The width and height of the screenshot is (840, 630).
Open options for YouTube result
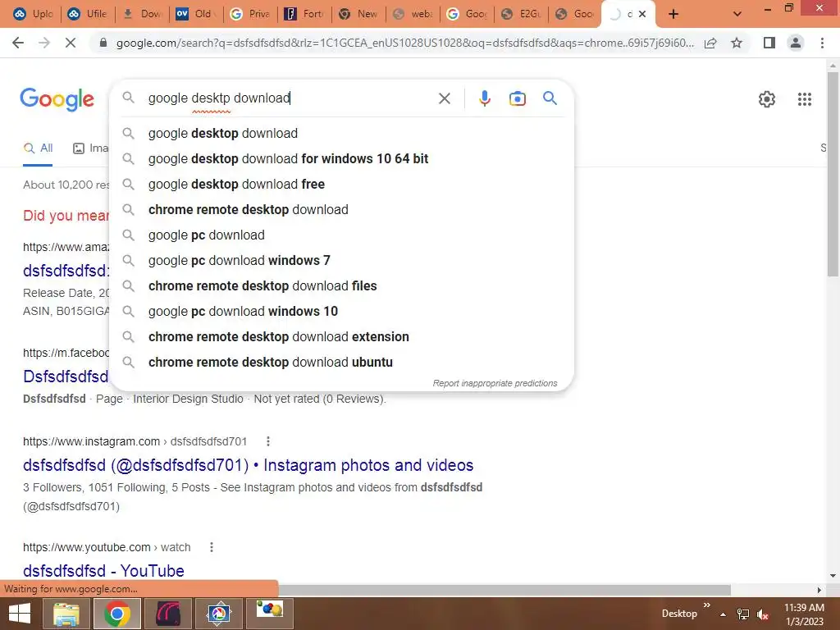coord(212,547)
